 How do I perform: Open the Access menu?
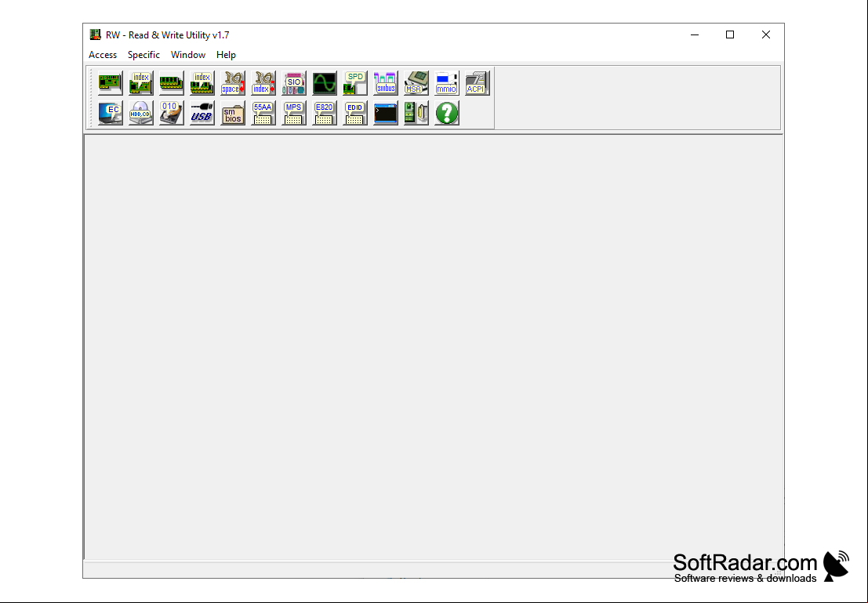pyautogui.click(x=103, y=55)
